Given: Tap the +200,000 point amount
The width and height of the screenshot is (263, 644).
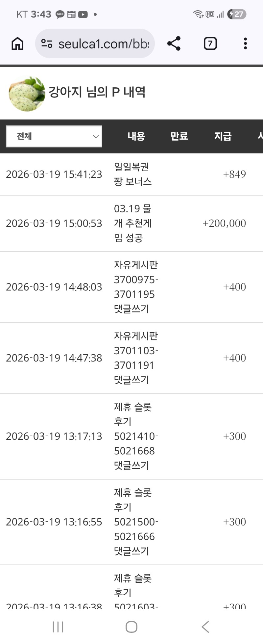Looking at the screenshot, I should click(x=224, y=223).
